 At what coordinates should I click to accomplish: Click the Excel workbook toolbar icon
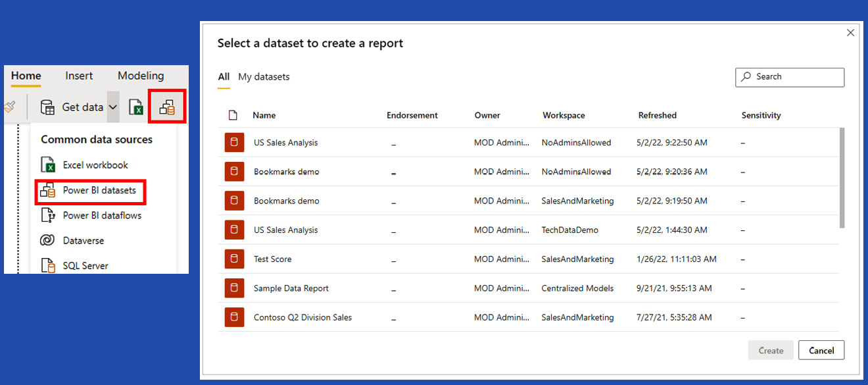pyautogui.click(x=135, y=107)
